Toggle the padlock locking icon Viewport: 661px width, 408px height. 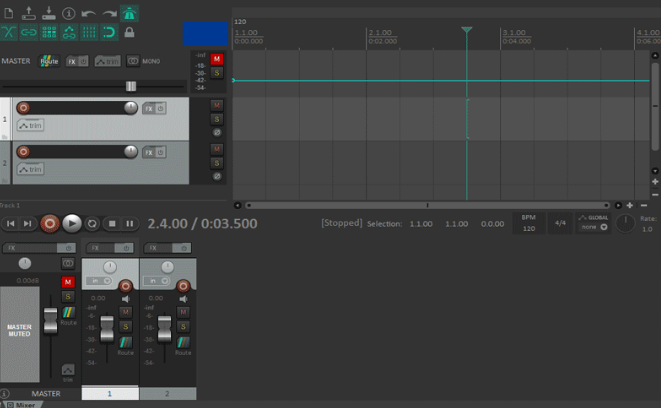coord(129,32)
